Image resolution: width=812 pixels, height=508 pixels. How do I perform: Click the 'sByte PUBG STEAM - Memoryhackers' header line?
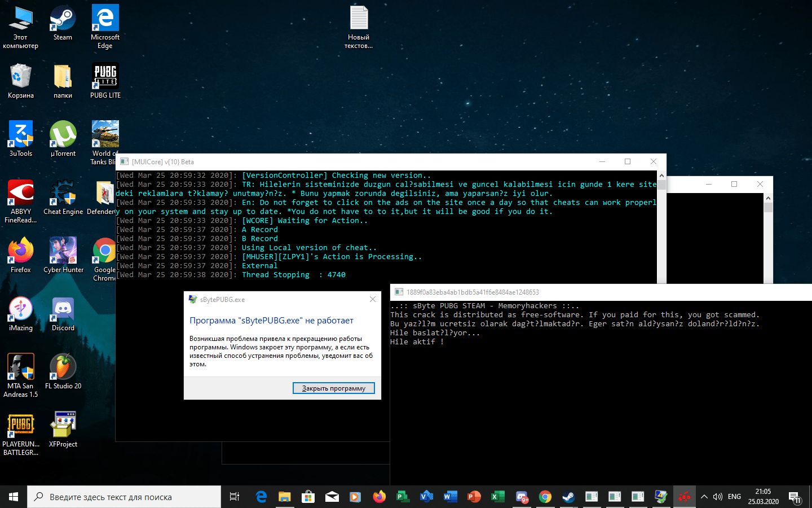[x=485, y=306]
